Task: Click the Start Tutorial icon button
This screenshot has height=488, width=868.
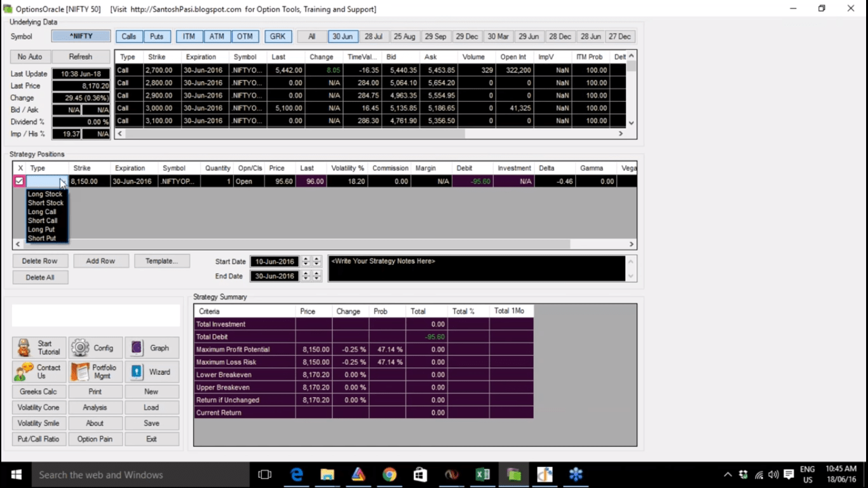Action: (39, 348)
